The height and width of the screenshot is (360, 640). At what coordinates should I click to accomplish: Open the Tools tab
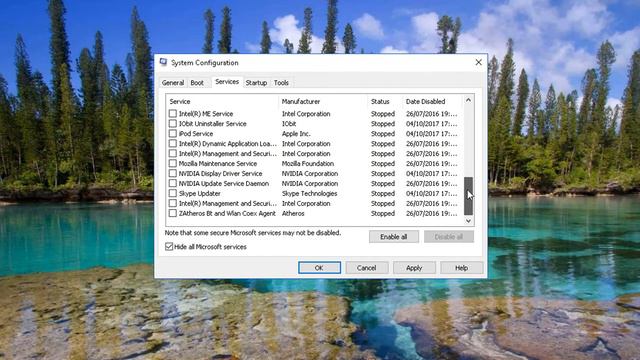pyautogui.click(x=281, y=82)
